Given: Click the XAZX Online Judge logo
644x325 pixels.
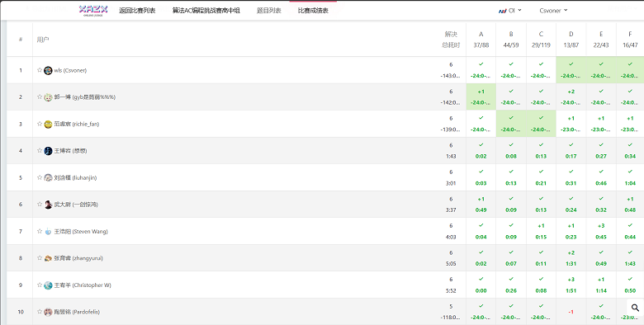Looking at the screenshot, I should click(93, 10).
